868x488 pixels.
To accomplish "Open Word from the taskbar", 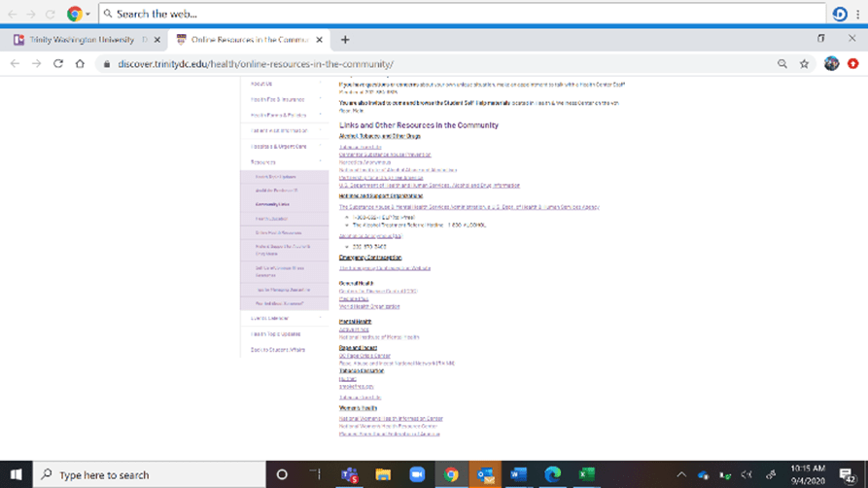I will (x=518, y=474).
